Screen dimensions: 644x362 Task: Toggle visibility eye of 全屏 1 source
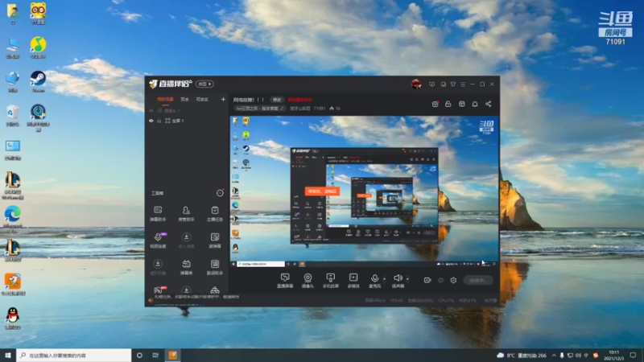(x=151, y=121)
